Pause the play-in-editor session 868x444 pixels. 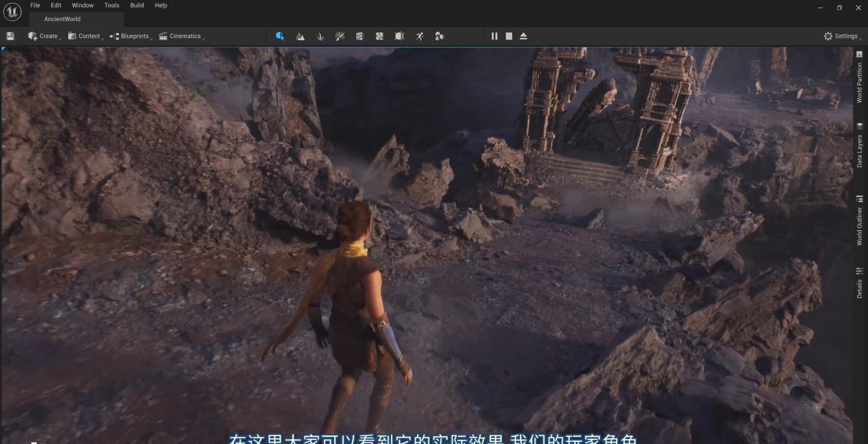click(494, 36)
